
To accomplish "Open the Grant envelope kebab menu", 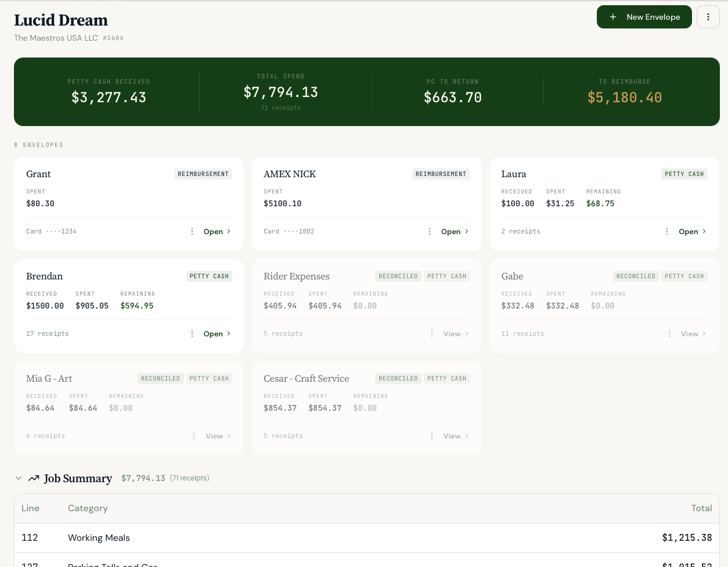I will tap(192, 231).
